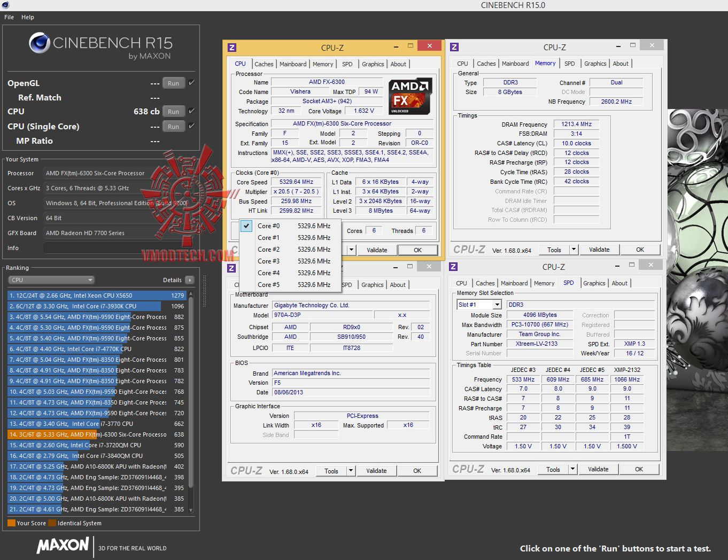
Task: Click the Z icon of the CPU-Z processor window
Action: (x=232, y=48)
